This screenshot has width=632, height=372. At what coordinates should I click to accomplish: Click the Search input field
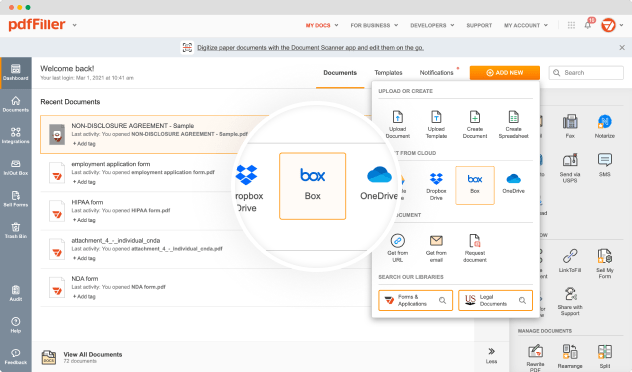pos(586,73)
